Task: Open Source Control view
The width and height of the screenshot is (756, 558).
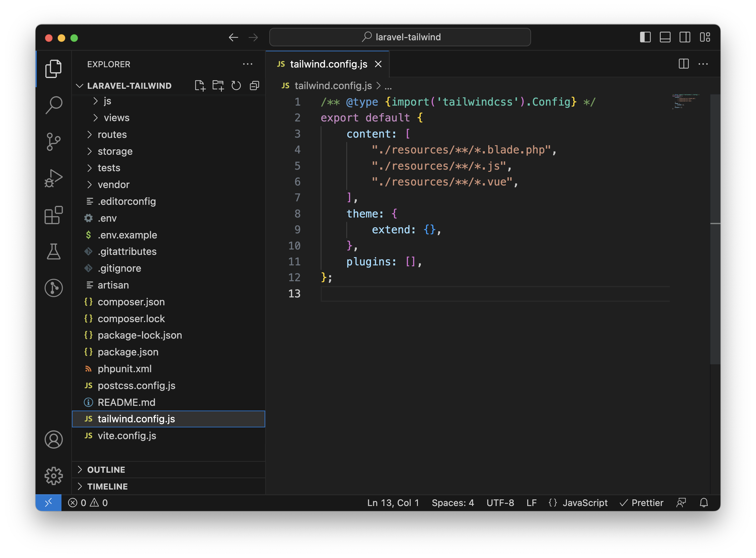Action: [53, 142]
